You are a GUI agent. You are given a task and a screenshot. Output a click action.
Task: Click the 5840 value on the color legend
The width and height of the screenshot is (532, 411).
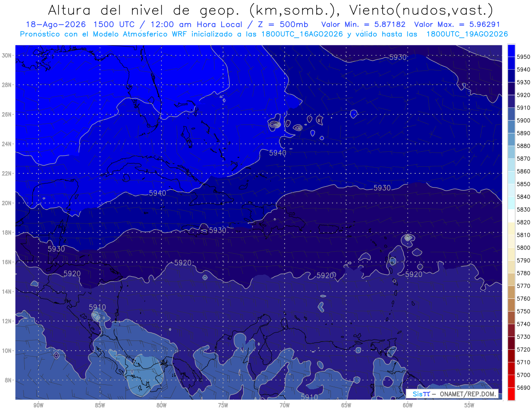524,197
